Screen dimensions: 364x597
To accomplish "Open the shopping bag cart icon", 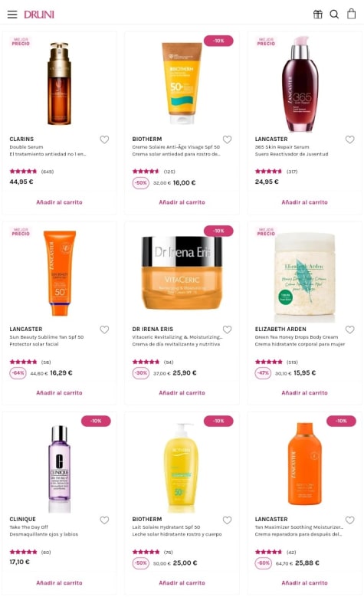I will click(351, 14).
